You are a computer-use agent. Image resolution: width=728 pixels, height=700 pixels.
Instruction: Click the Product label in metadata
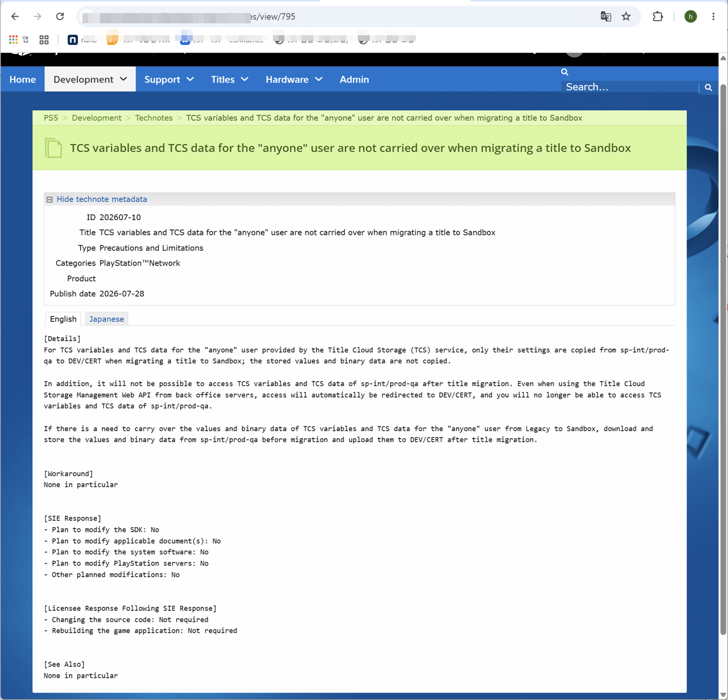tap(81, 279)
